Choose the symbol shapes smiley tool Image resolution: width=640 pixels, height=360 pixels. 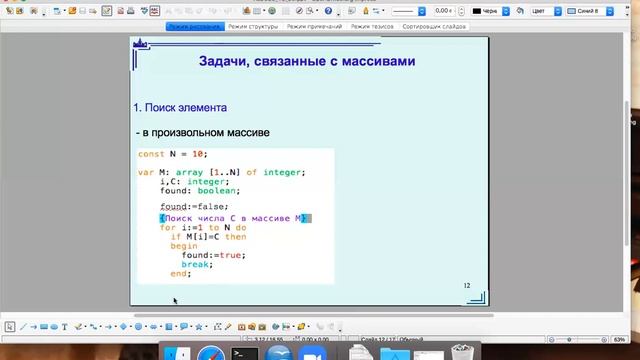[x=138, y=327]
